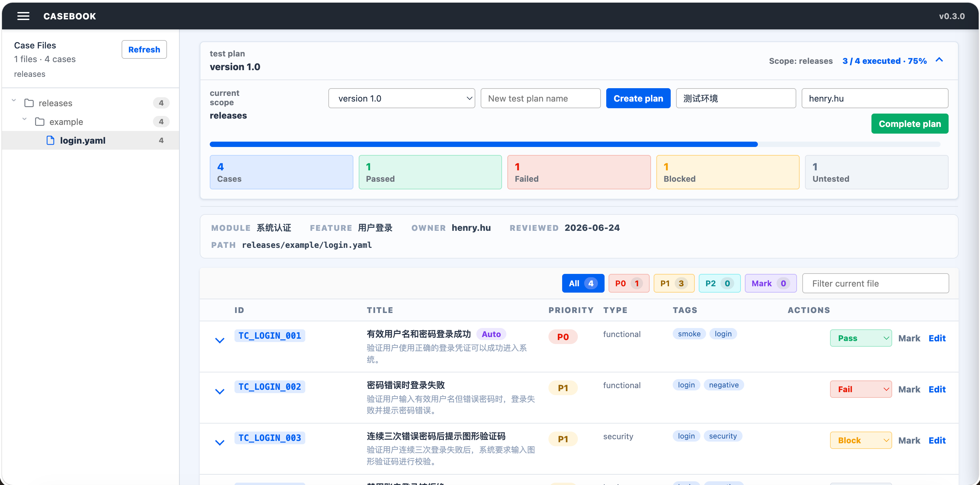The width and height of the screenshot is (980, 485).
Task: Click the 3 / 4 executed · 75% text
Action: (x=884, y=61)
